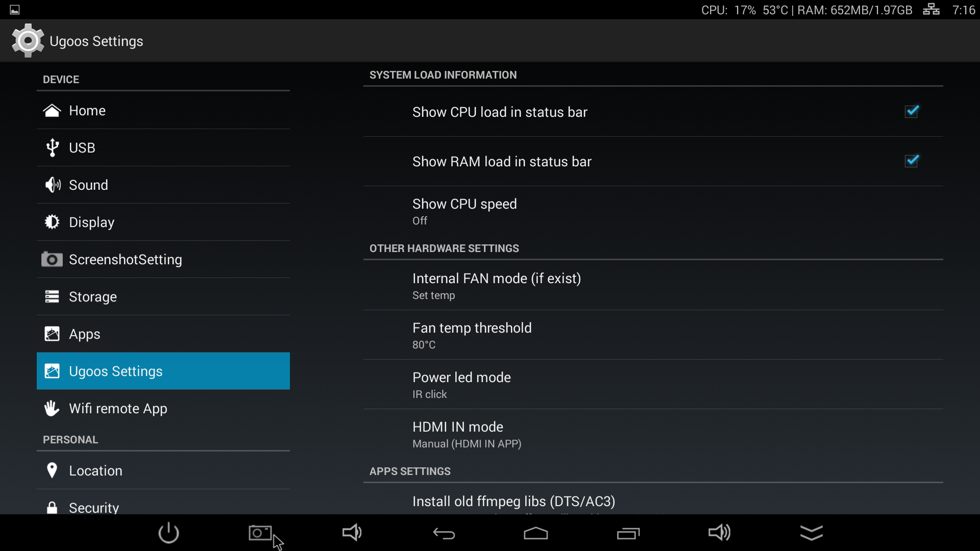Uncheck Show CPU load in status bar
980x551 pixels.
click(912, 112)
